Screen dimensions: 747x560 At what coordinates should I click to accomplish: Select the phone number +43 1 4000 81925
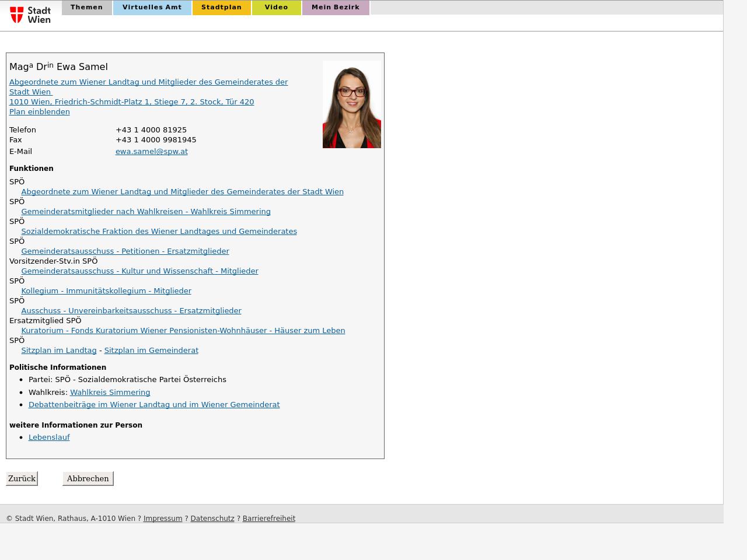(151, 129)
